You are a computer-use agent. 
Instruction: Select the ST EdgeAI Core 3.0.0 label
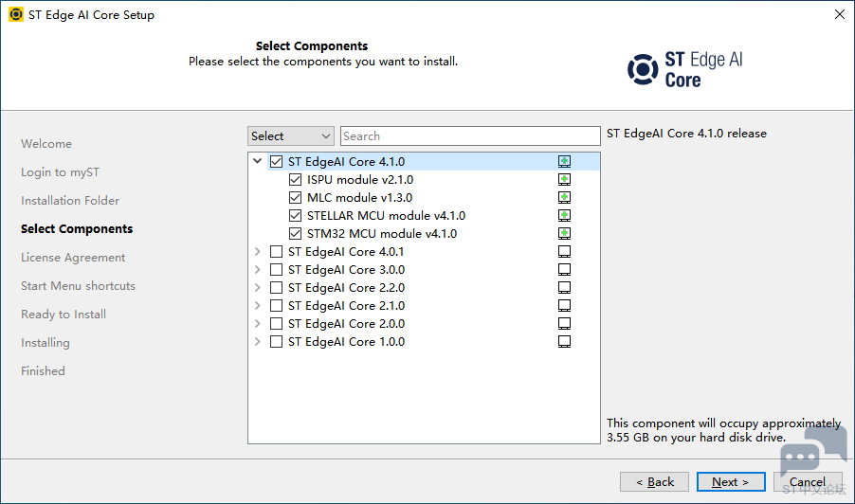346,270
